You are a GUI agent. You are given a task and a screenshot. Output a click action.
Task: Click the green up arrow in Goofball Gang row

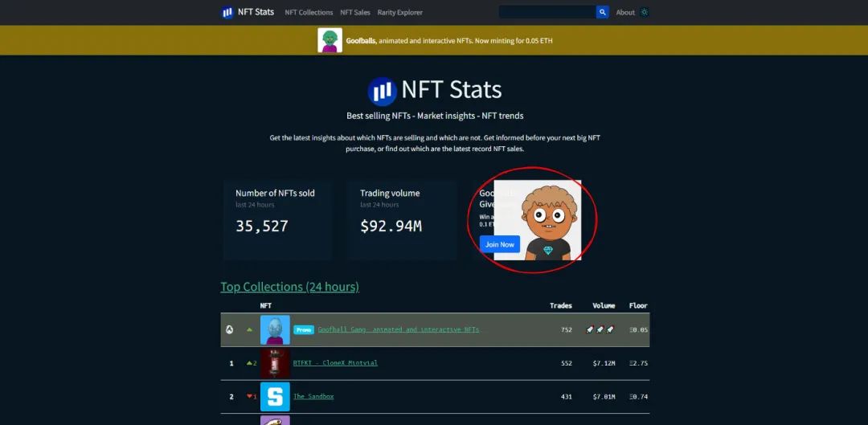249,330
